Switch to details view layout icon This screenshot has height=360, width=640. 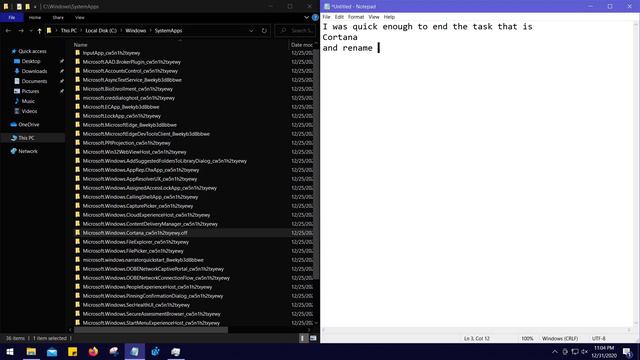[x=302, y=338]
